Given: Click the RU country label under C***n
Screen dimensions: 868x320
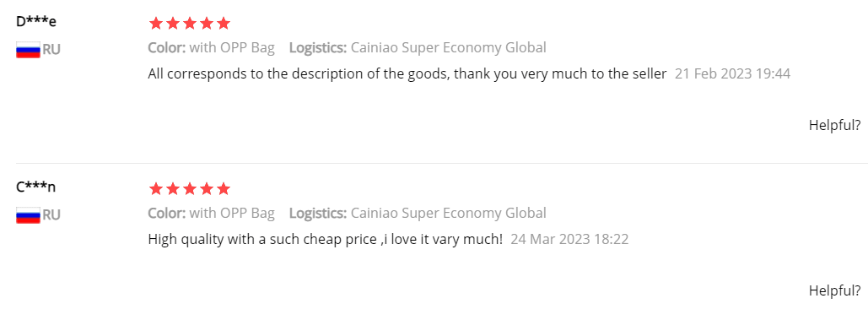Looking at the screenshot, I should pos(51,215).
